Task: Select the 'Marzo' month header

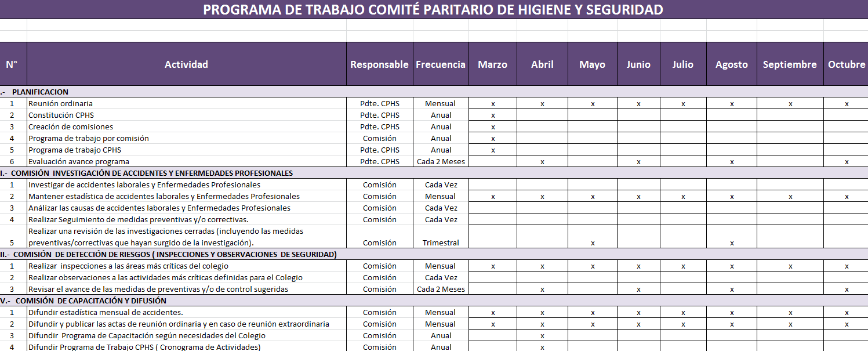Action: point(492,64)
